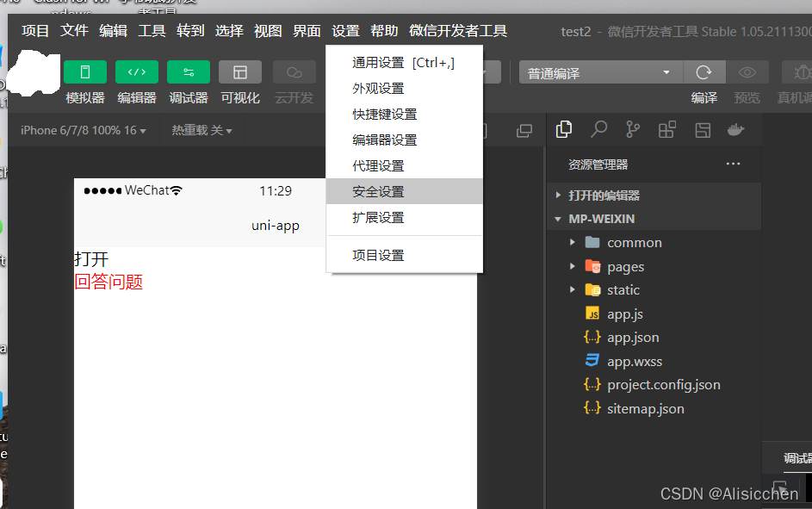Choose 快捷键设置 from the menu

[x=405, y=115]
